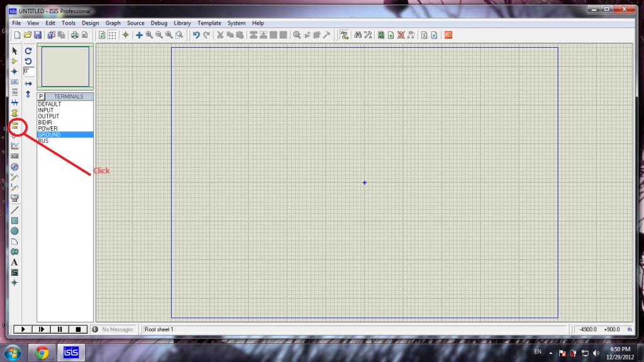This screenshot has height=362, width=644.
Task: Select the 2D Text tool
Action: [14, 262]
